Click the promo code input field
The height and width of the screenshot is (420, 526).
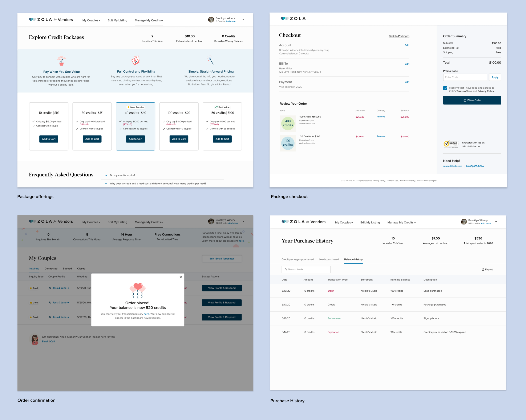click(465, 77)
